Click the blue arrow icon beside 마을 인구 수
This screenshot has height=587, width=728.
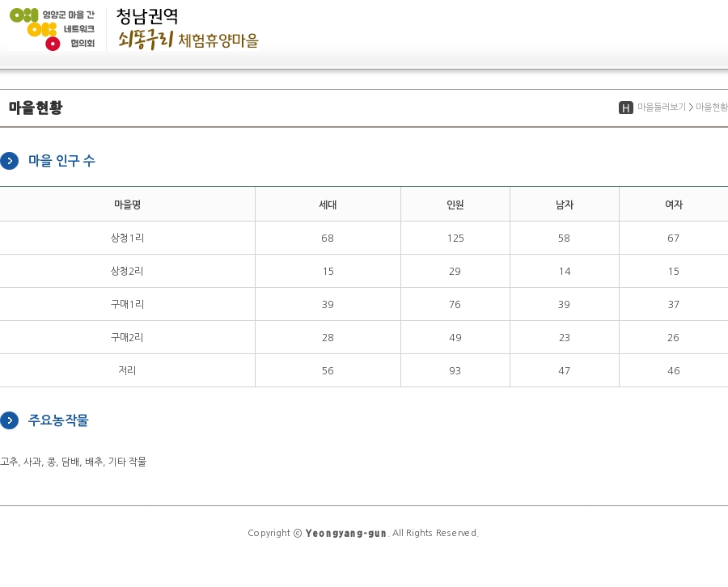click(9, 161)
